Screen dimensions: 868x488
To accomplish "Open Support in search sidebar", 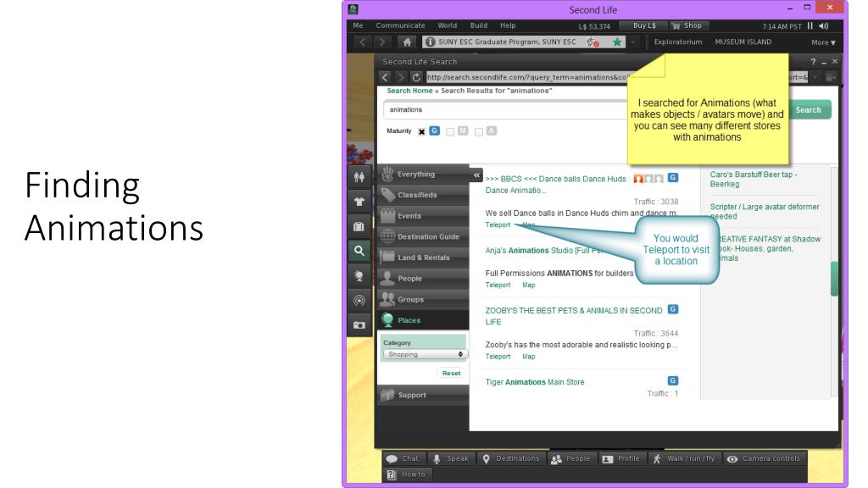I will pos(423,395).
